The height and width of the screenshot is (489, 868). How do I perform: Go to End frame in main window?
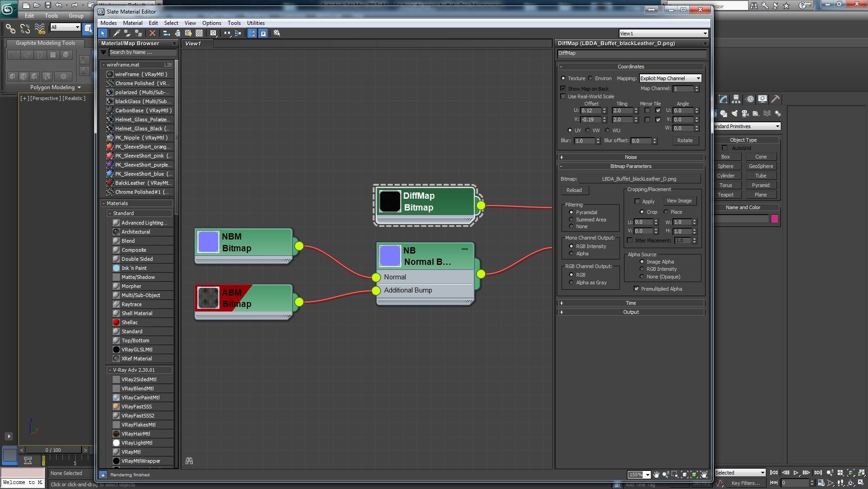818,473
